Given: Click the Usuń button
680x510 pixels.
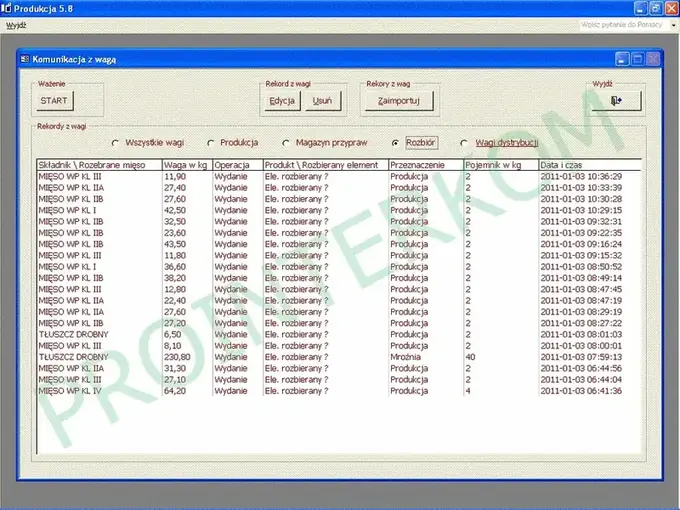Looking at the screenshot, I should coord(322,101).
